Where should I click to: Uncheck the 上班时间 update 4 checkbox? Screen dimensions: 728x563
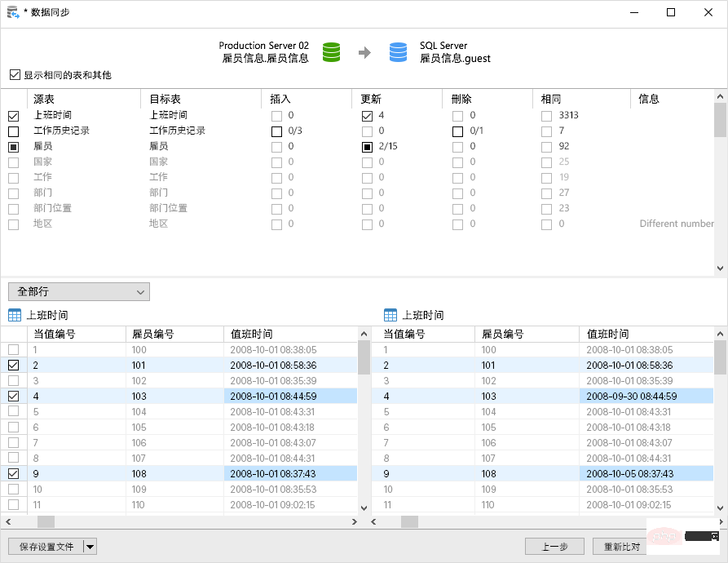(x=367, y=116)
